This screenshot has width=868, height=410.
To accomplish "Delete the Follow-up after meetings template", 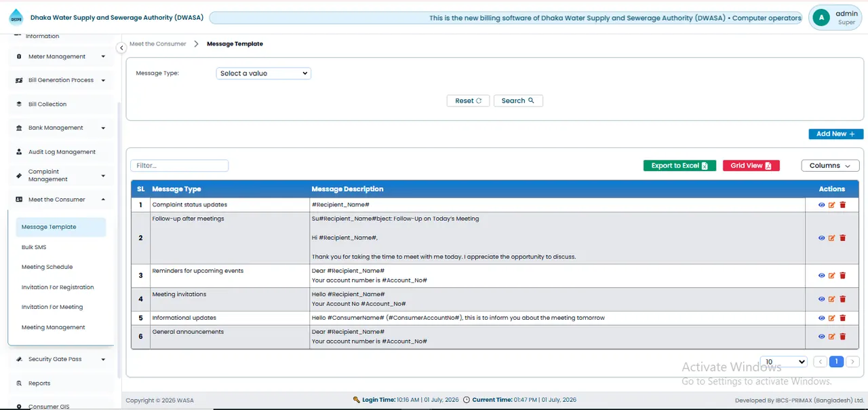I will 843,238.
